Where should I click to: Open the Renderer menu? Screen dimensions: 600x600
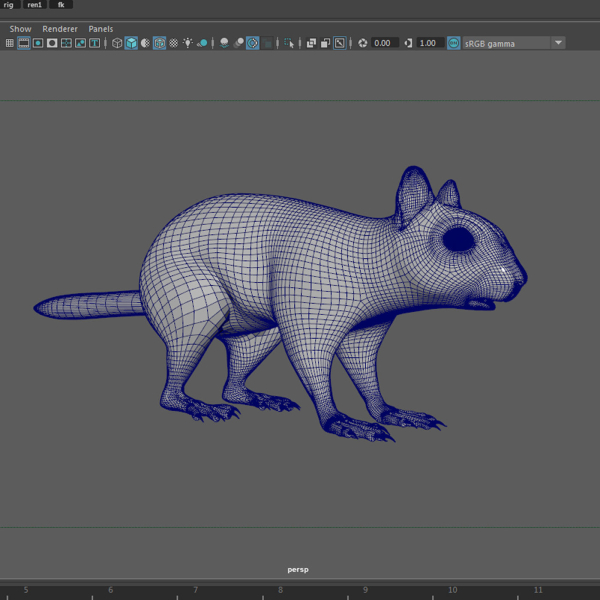[x=60, y=29]
